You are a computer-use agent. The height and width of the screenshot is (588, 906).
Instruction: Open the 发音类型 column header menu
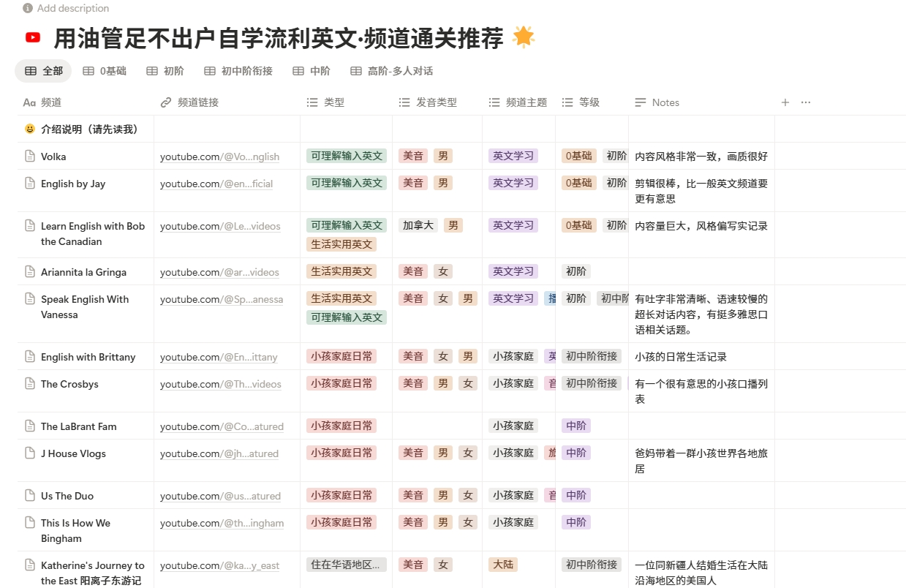tap(436, 102)
